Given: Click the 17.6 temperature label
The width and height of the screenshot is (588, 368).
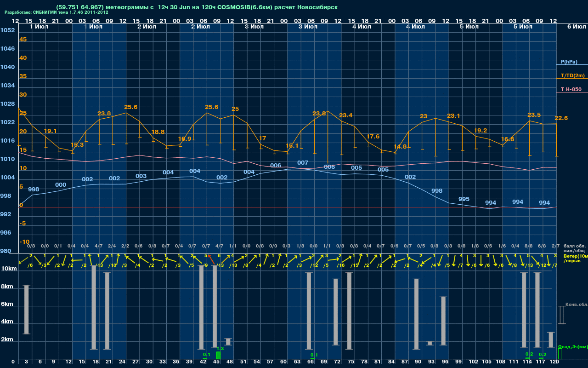Looking at the screenshot, I should click(373, 137).
